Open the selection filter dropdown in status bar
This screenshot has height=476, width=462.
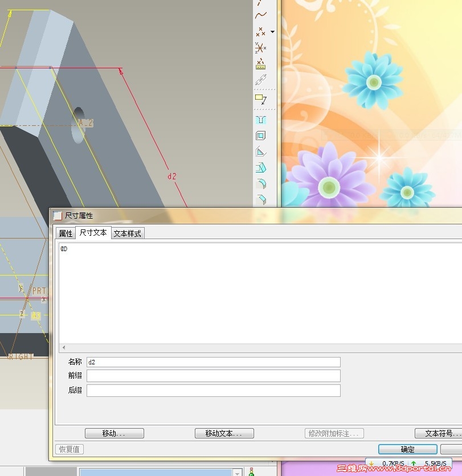tap(237, 473)
